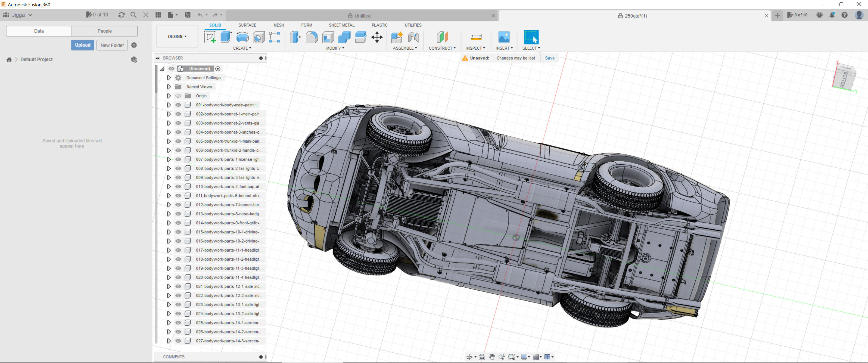Activate the root component radio button

tap(218, 69)
